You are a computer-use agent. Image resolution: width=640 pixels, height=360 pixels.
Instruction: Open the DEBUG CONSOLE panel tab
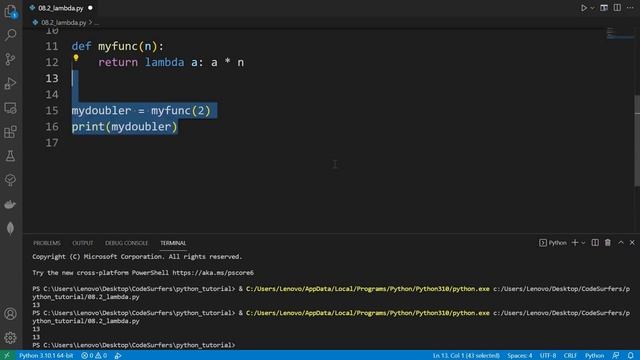126,243
